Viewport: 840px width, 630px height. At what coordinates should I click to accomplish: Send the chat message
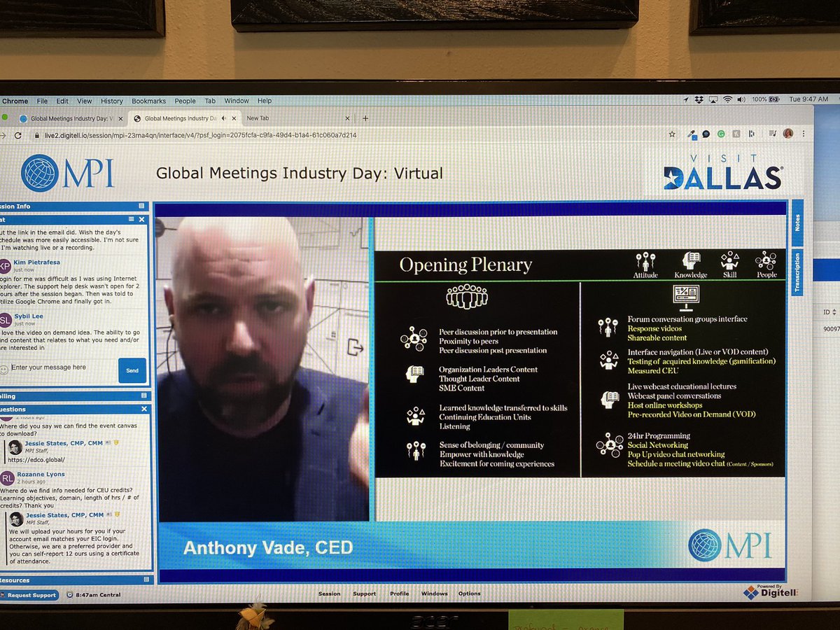[x=132, y=370]
